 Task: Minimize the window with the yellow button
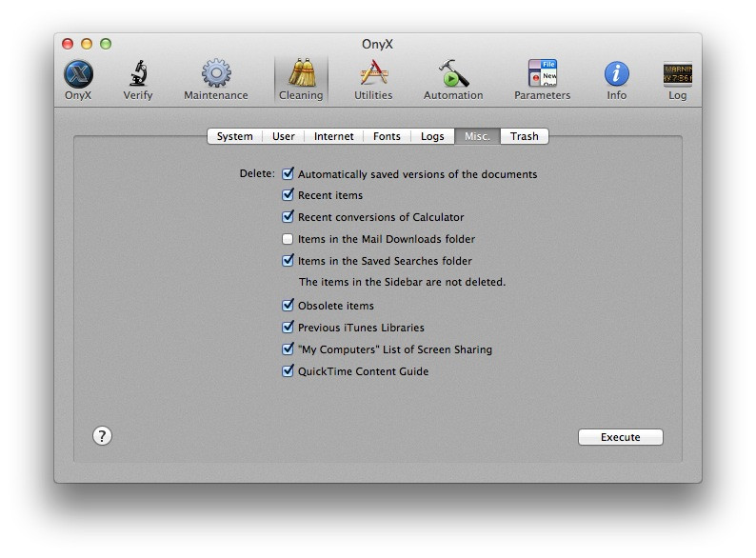(x=87, y=44)
